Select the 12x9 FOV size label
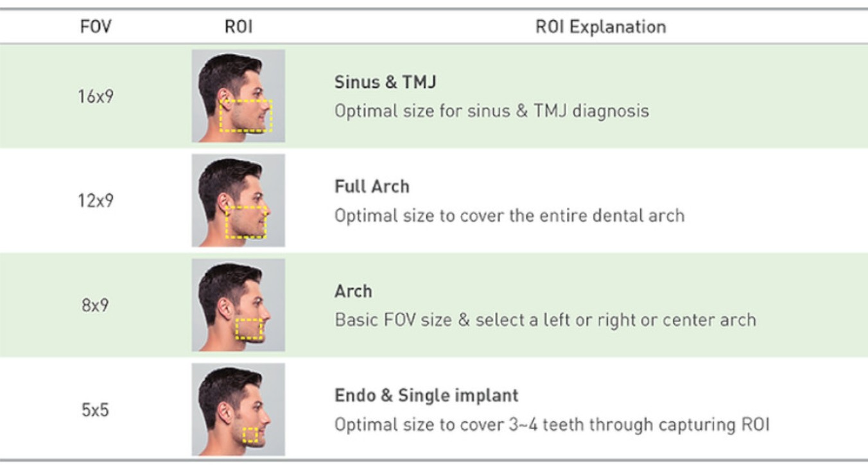Viewport: 868px width, 469px height. (96, 201)
